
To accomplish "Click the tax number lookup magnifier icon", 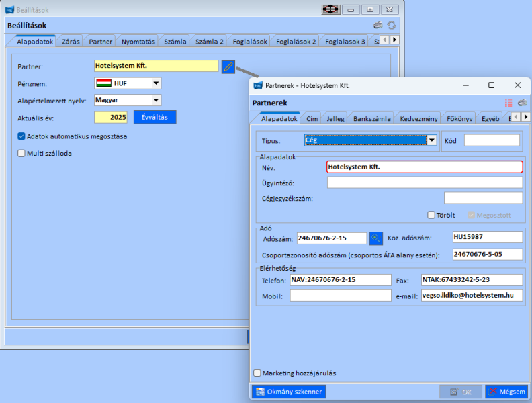I will pyautogui.click(x=376, y=238).
